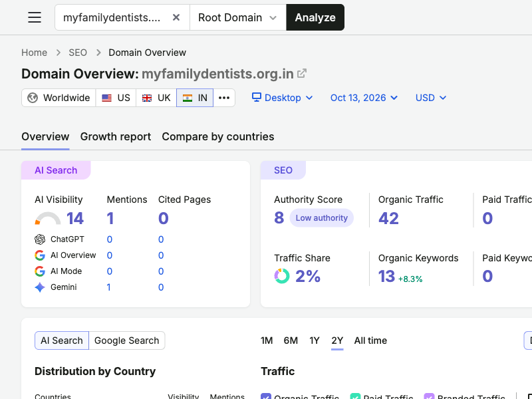Toggle the Paid Traffic checkbox
The width and height of the screenshot is (532, 399).
point(355,396)
